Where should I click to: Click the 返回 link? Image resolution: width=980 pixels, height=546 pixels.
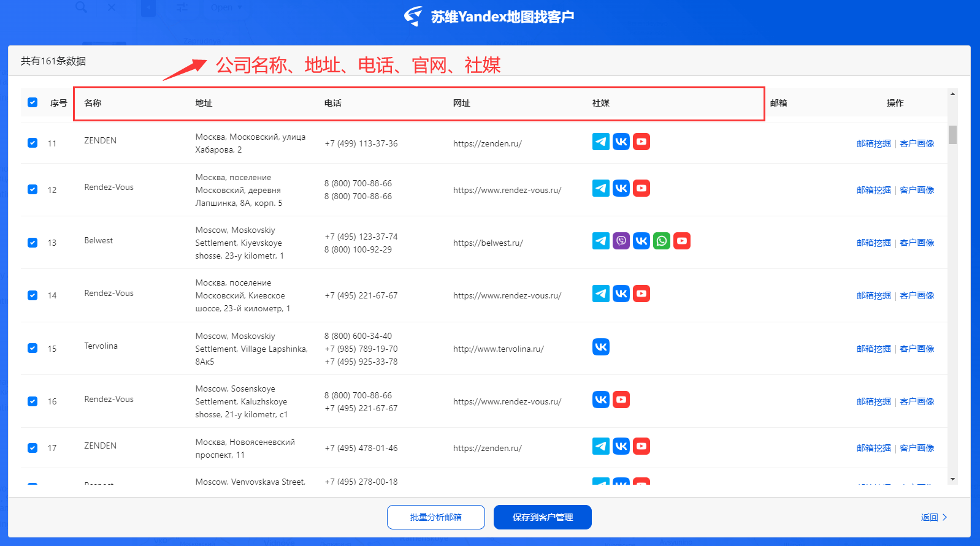tap(934, 517)
